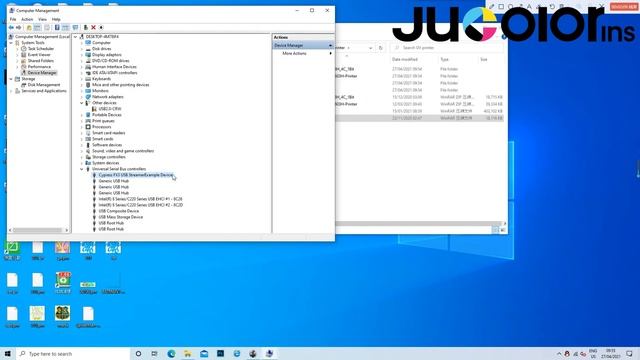
Task: Select Disk Management in the left tree
Action: (x=44, y=85)
